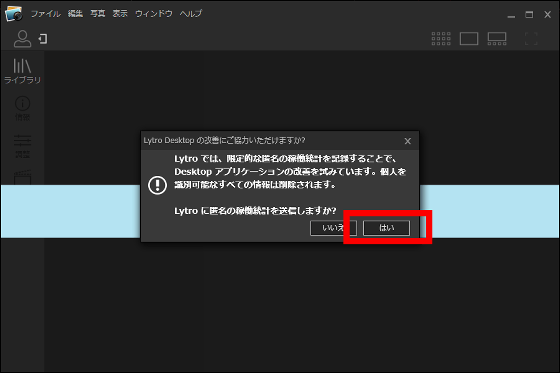
Task: Open the 写真 menu
Action: (x=98, y=14)
